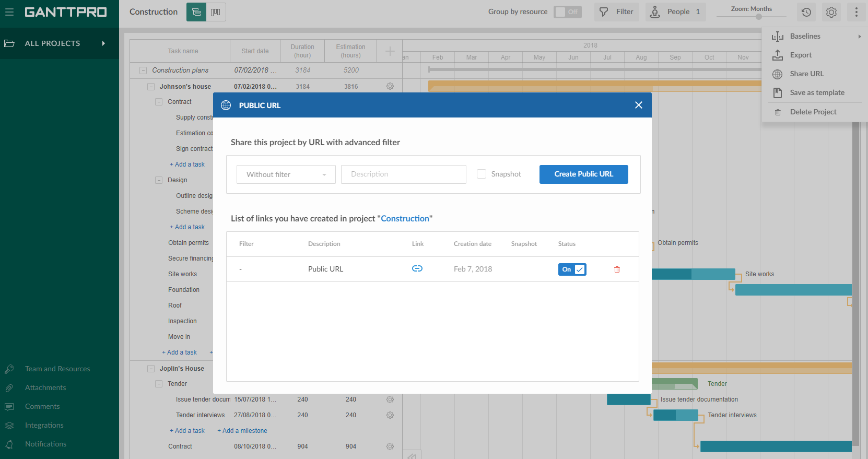
Task: Click Add a task under Tender
Action: click(x=187, y=431)
